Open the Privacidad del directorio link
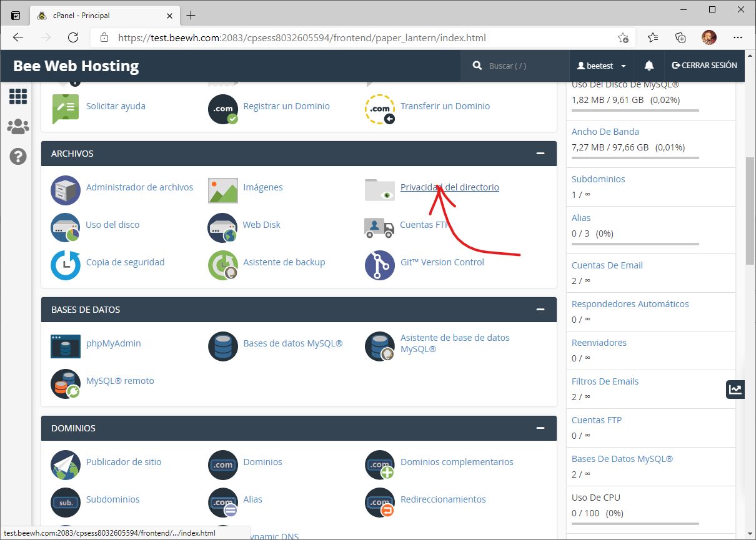Viewport: 756px width, 540px height. [x=450, y=187]
